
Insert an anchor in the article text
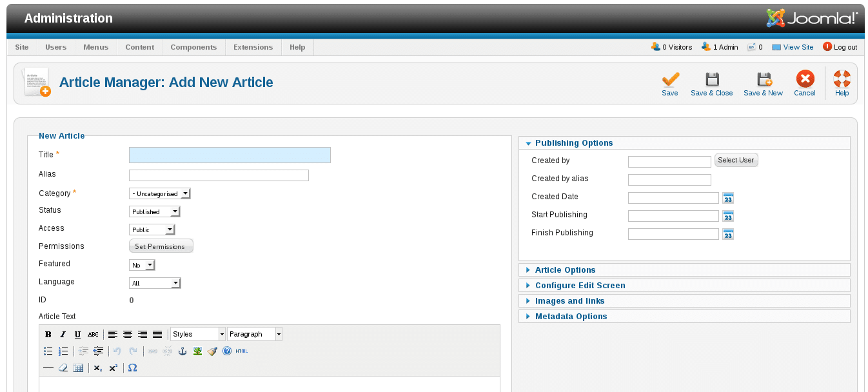tap(182, 351)
